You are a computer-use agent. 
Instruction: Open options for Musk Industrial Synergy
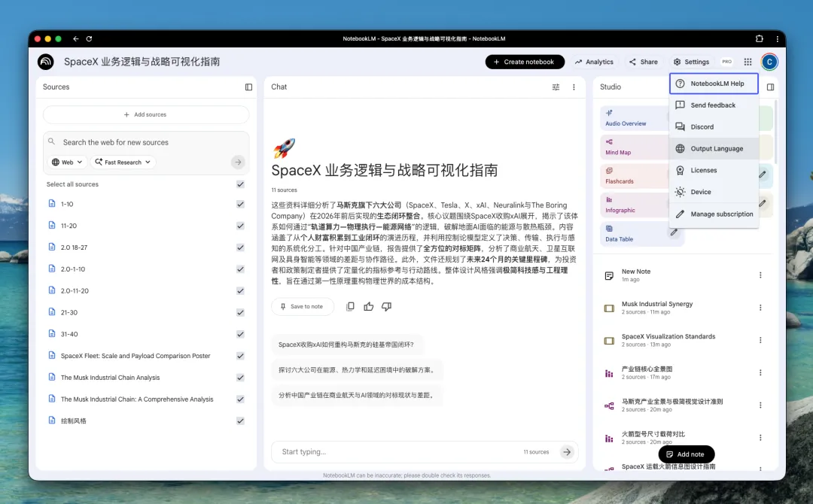pos(760,308)
